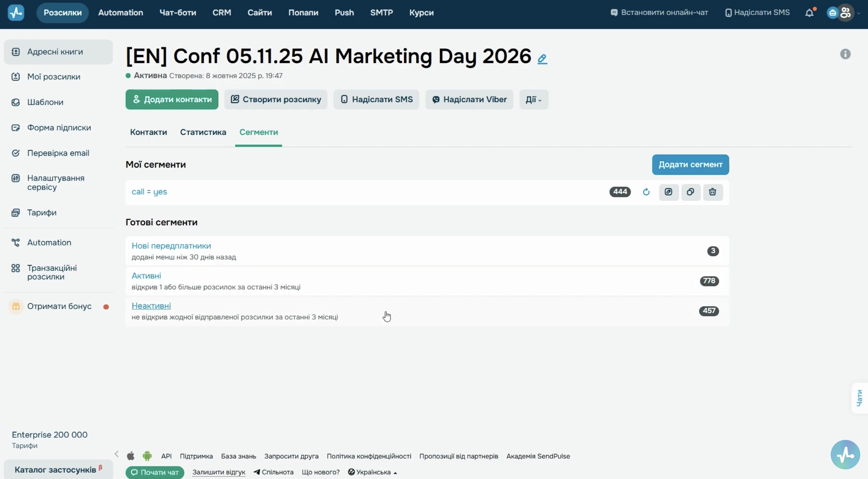Open the SendPulse floating chat widget
Screen dimensions: 868x479
pos(845,454)
